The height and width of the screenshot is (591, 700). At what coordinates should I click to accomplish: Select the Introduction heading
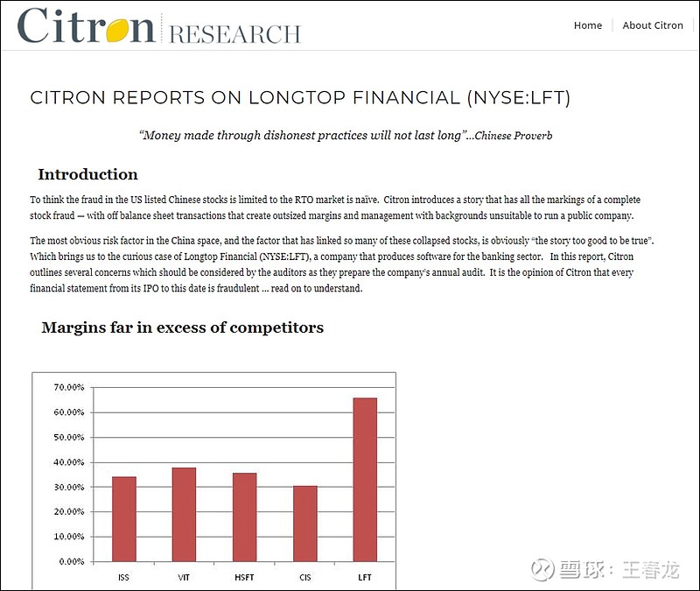(88, 174)
